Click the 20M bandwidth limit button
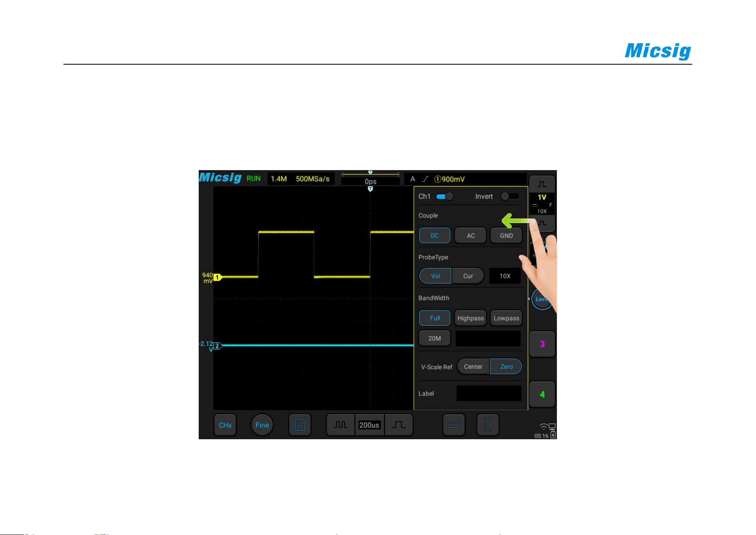This screenshot has width=756, height=535. (x=435, y=338)
